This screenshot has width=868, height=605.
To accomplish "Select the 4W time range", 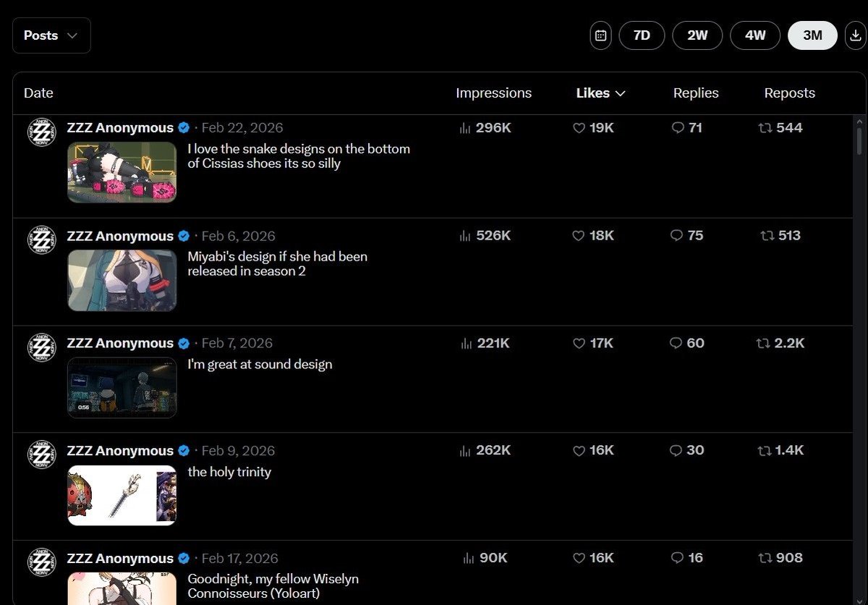I will (755, 35).
